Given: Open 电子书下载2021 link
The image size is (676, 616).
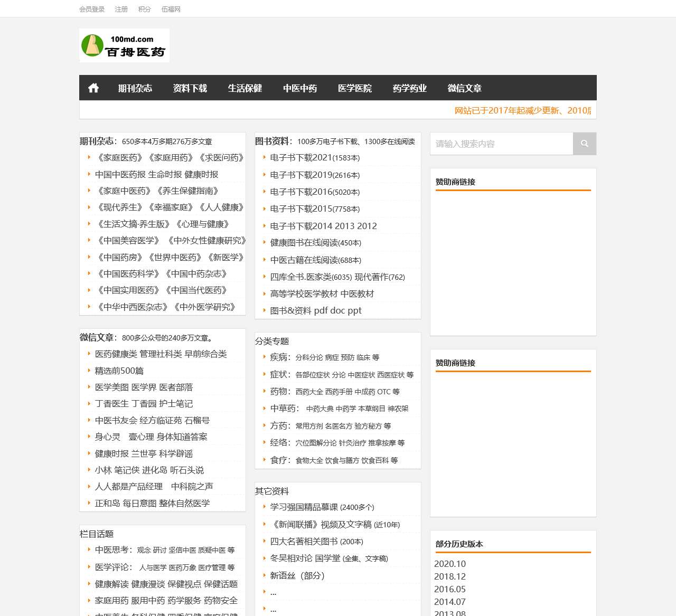Looking at the screenshot, I should 301,158.
